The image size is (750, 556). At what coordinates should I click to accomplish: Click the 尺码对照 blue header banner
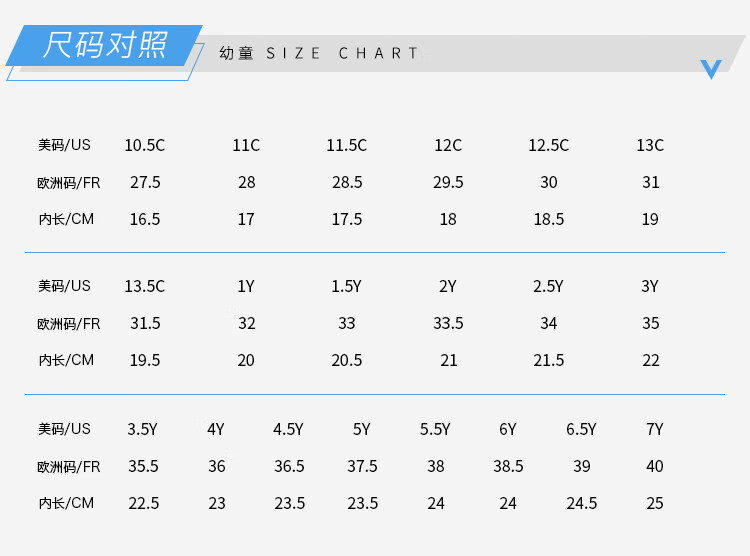point(104,45)
